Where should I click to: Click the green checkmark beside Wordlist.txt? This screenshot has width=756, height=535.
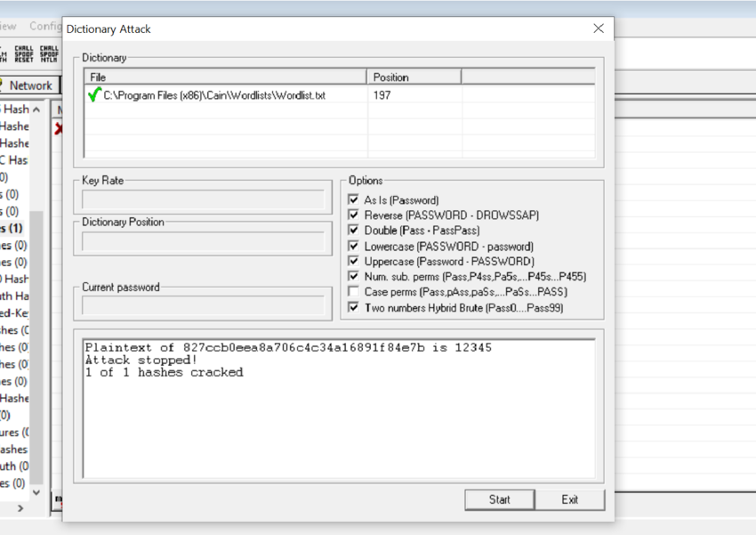pos(94,94)
